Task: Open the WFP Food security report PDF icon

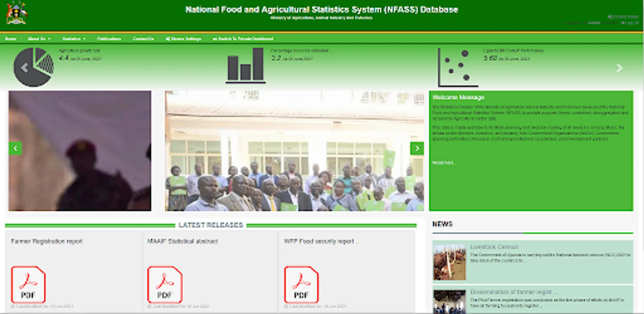Action: [301, 285]
